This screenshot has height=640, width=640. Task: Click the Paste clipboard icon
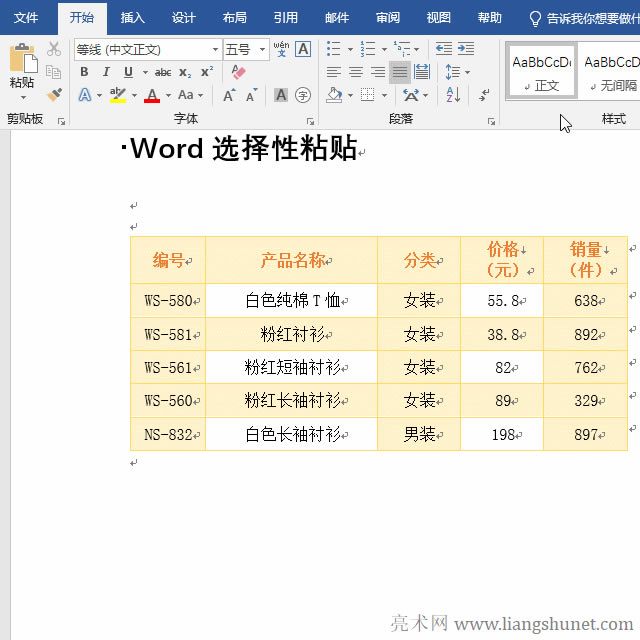pos(22,58)
